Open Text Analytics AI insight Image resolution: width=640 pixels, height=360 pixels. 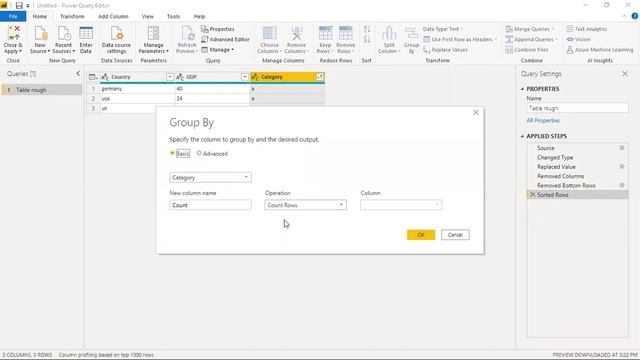(x=587, y=29)
